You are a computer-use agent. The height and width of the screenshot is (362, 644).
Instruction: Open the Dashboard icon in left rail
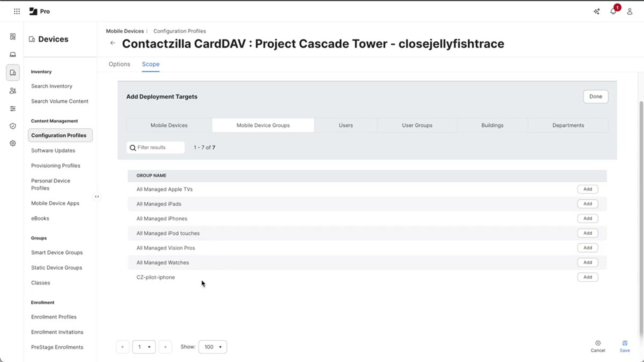tap(13, 37)
